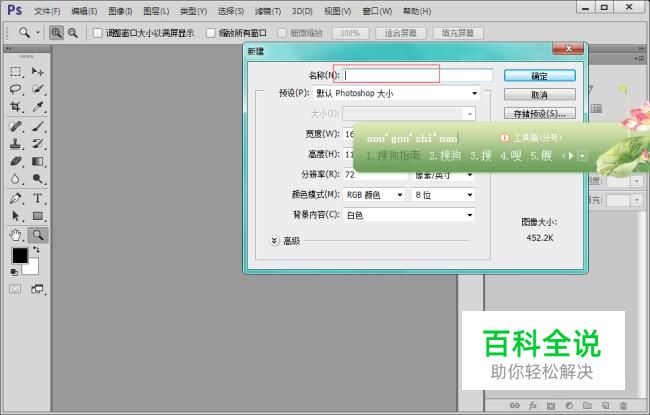Show next page of IME candidates
Image resolution: width=650 pixels, height=415 pixels.
(571, 156)
